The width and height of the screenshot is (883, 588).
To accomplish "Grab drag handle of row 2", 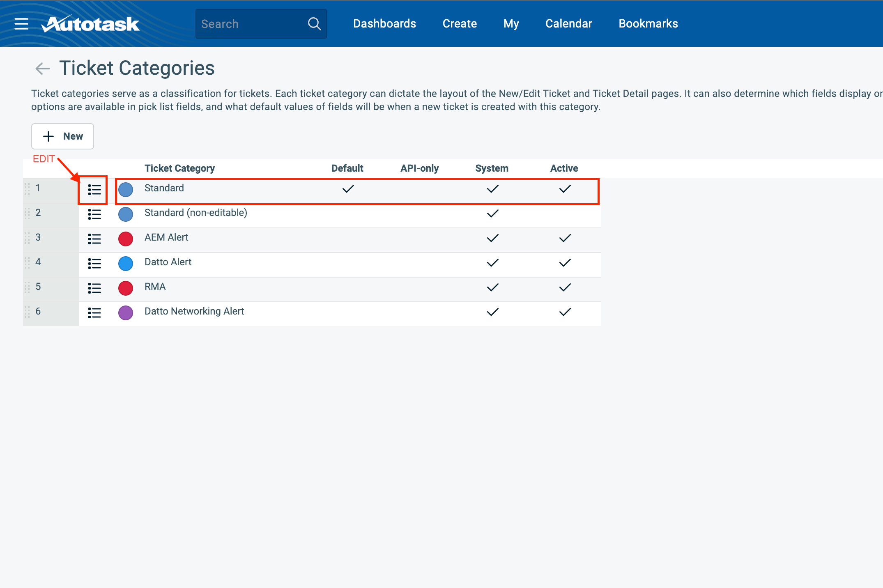I will coord(27,214).
